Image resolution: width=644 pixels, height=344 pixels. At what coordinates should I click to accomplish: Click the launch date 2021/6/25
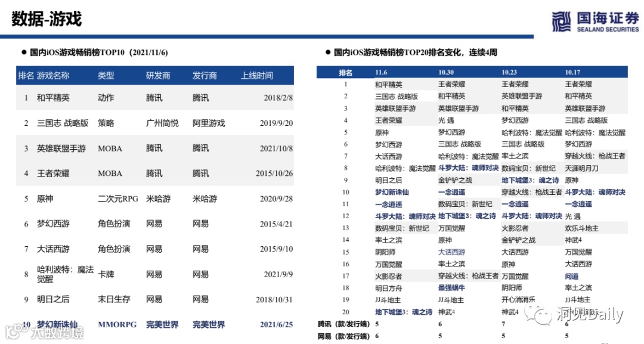276,325
